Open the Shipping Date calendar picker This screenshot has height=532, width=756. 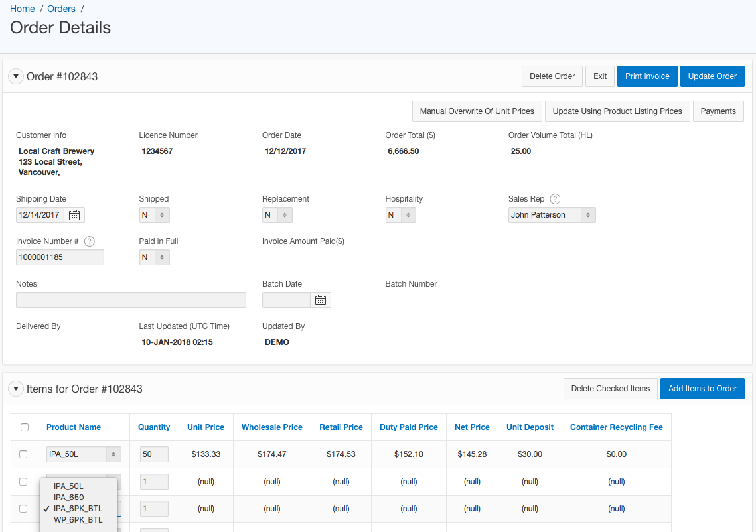coord(74,215)
